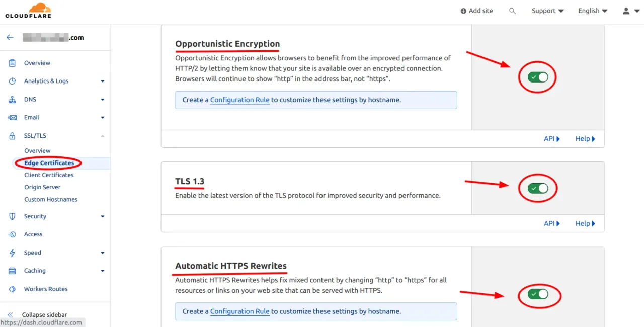Click Help link in Opportunistic Encryption card
The width and height of the screenshot is (644, 327).
point(585,139)
